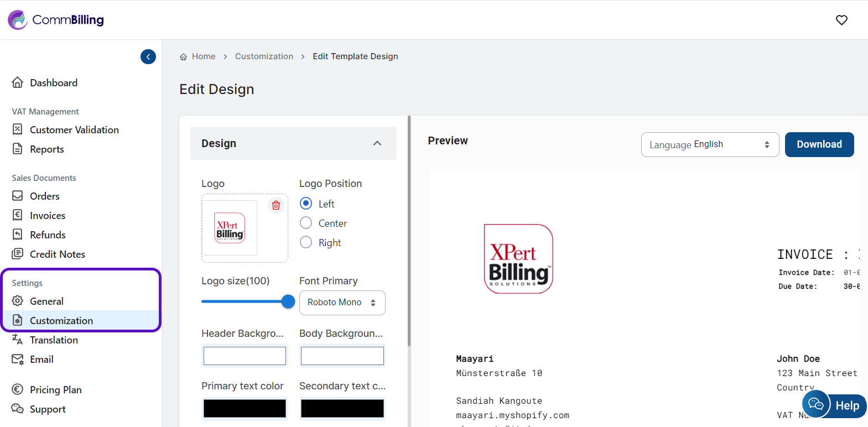Click the Download button
Image resolution: width=868 pixels, height=427 pixels.
[819, 144]
